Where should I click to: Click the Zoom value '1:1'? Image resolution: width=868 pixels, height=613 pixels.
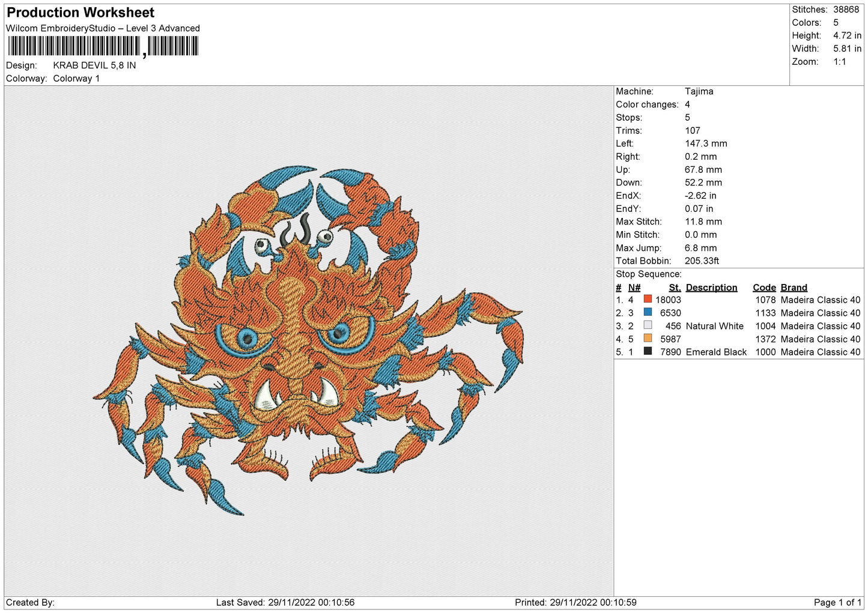(x=839, y=62)
